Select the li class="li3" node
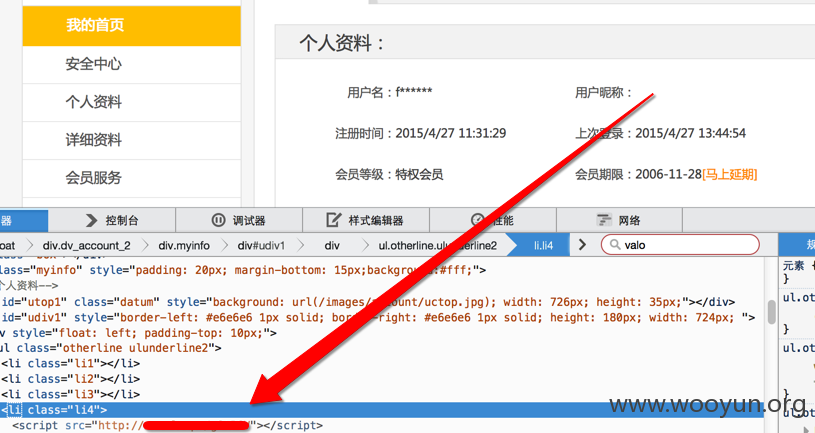Viewport: 815px width, 433px height. pos(71,395)
